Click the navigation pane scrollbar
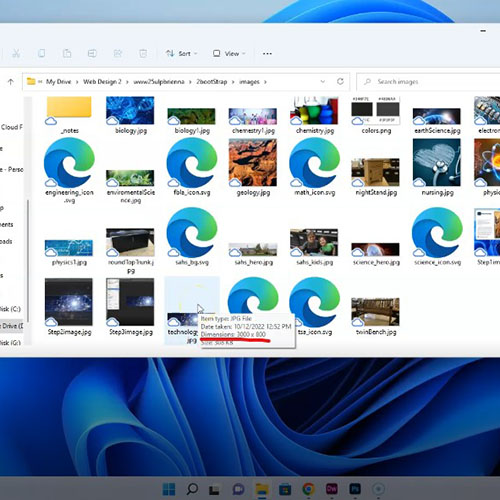 (x=28, y=260)
